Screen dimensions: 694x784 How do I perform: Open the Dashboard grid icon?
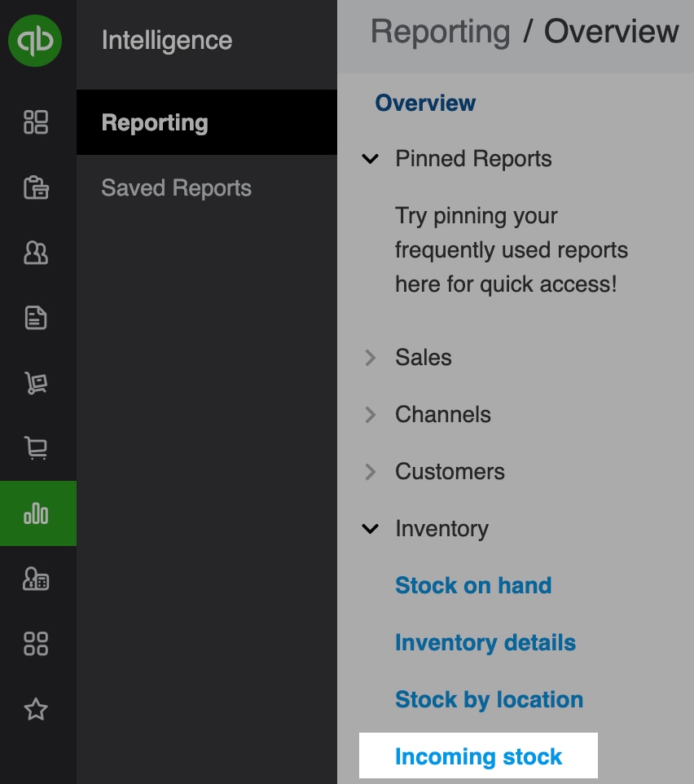tap(36, 122)
